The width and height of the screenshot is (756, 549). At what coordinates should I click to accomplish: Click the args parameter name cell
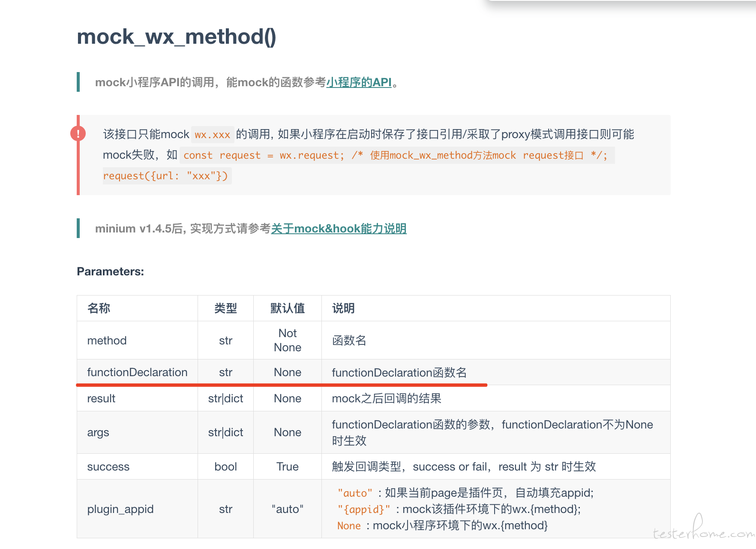98,432
